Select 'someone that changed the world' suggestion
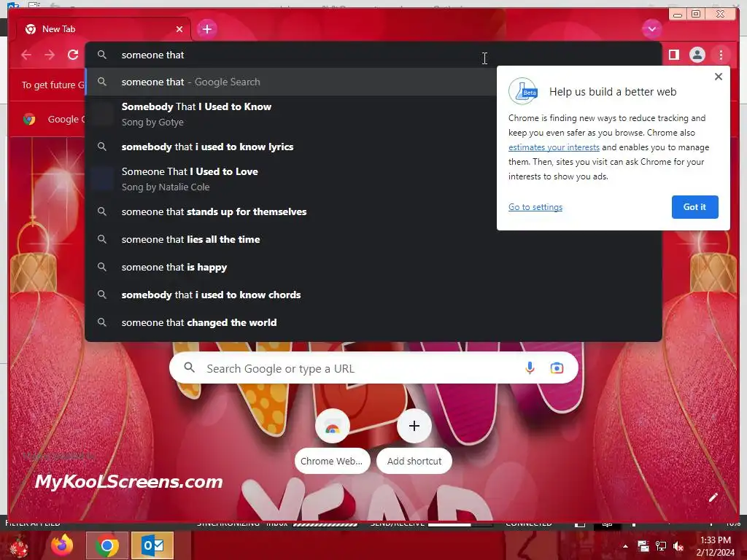Screen dimensions: 747x560 pos(373,322)
